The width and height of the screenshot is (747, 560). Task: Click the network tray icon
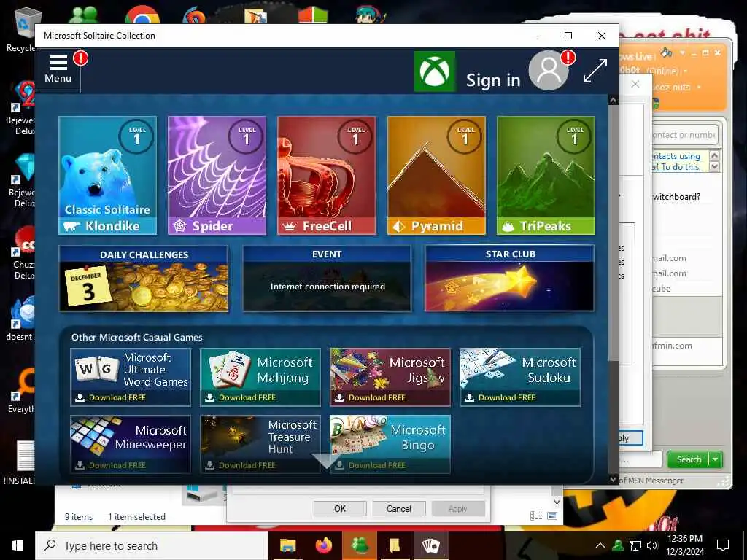coord(635,545)
